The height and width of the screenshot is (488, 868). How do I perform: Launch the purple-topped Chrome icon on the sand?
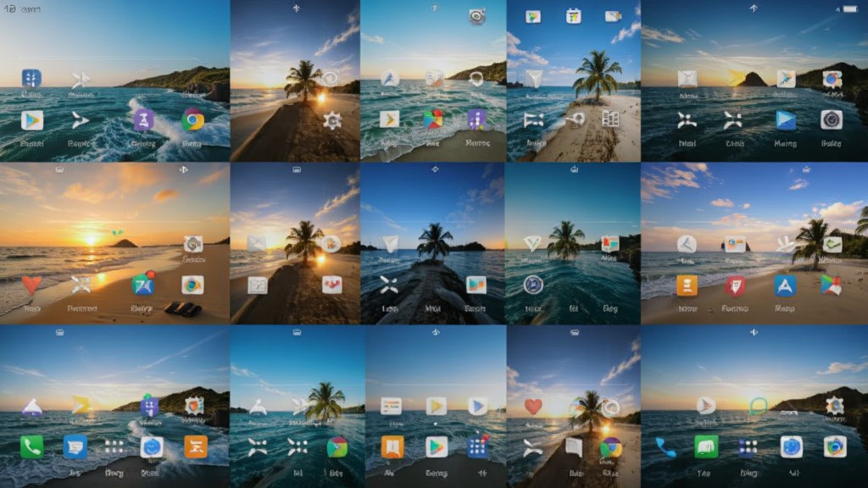click(x=610, y=447)
